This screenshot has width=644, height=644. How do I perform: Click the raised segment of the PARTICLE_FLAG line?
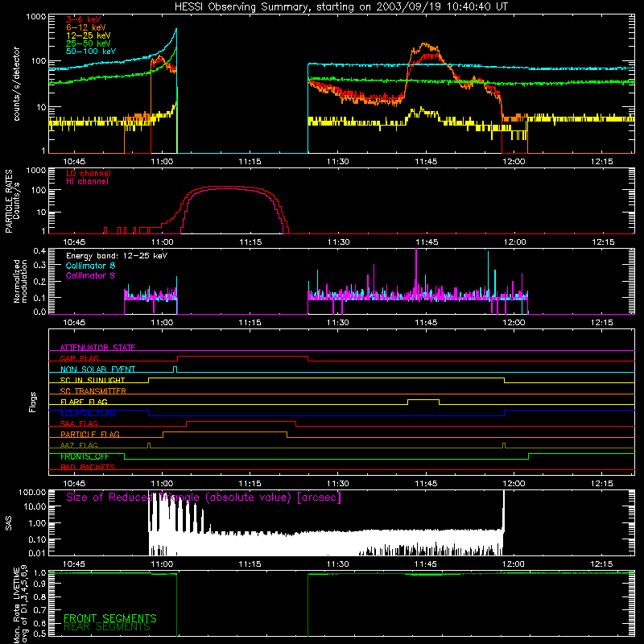click(x=225, y=432)
